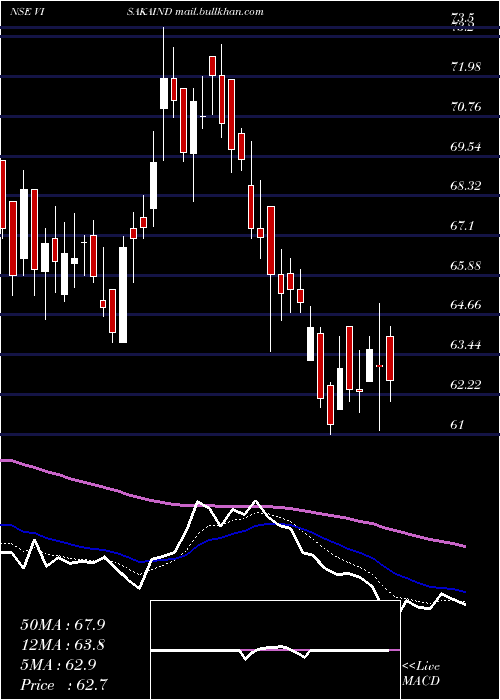Click the 12MA : 63.8 readout
This screenshot has width=500, height=700.
pos(63,645)
